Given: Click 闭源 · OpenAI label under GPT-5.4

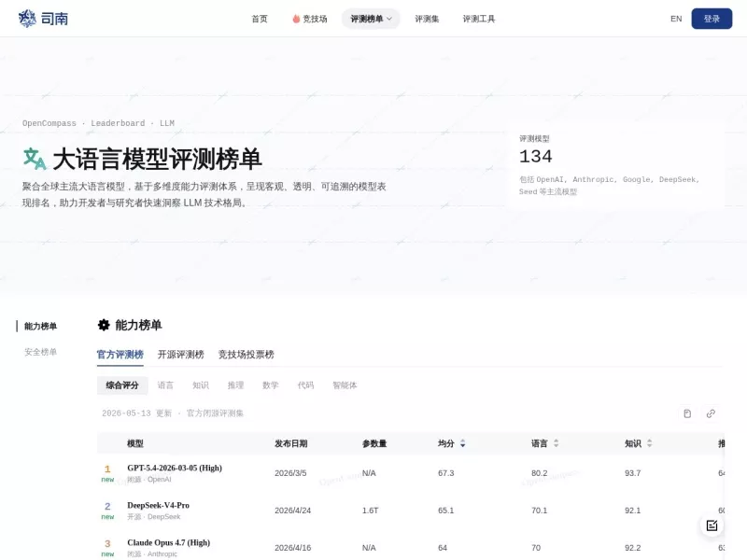Looking at the screenshot, I should (148, 480).
